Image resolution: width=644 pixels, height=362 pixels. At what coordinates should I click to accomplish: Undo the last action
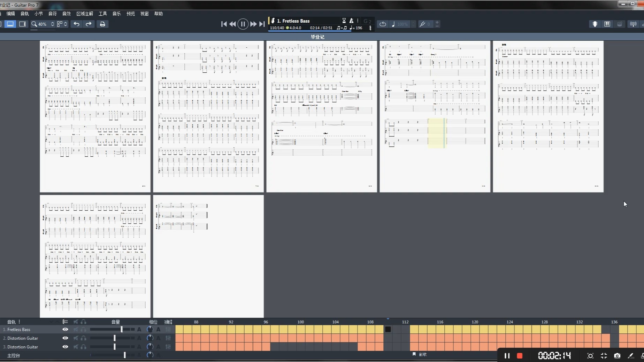click(x=77, y=24)
